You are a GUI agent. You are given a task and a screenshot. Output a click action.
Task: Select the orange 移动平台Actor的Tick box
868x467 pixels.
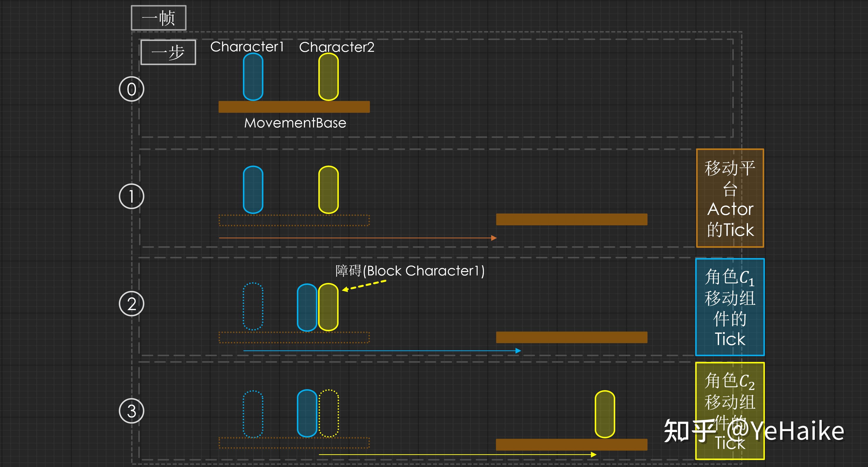pyautogui.click(x=730, y=198)
